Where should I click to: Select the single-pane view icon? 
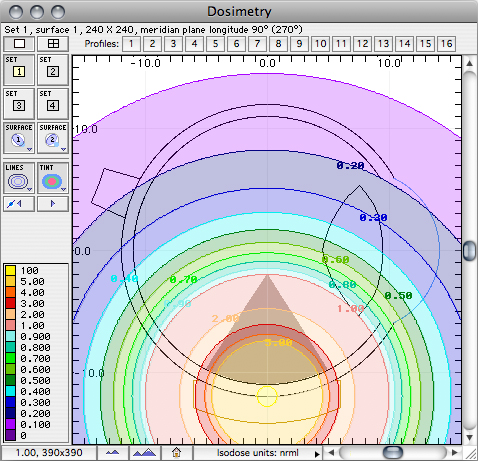pos(19,44)
